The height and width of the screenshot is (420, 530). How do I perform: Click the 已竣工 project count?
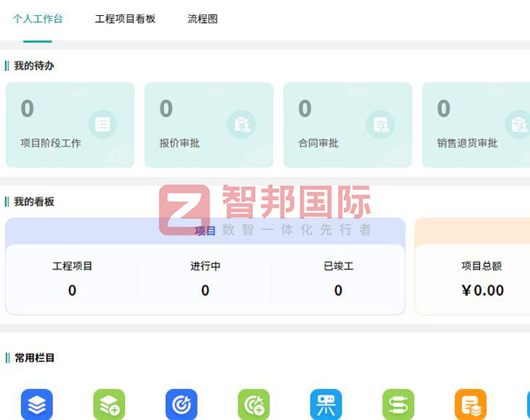pos(338,291)
